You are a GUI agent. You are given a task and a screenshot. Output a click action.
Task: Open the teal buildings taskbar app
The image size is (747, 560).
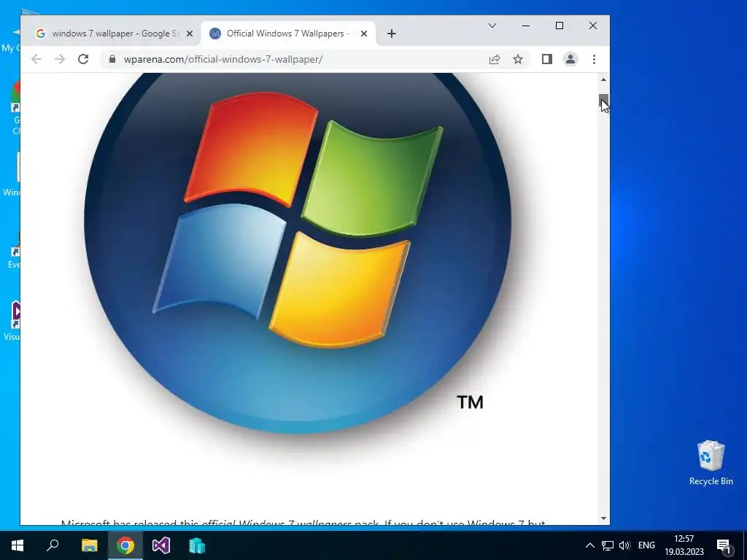pos(197,545)
